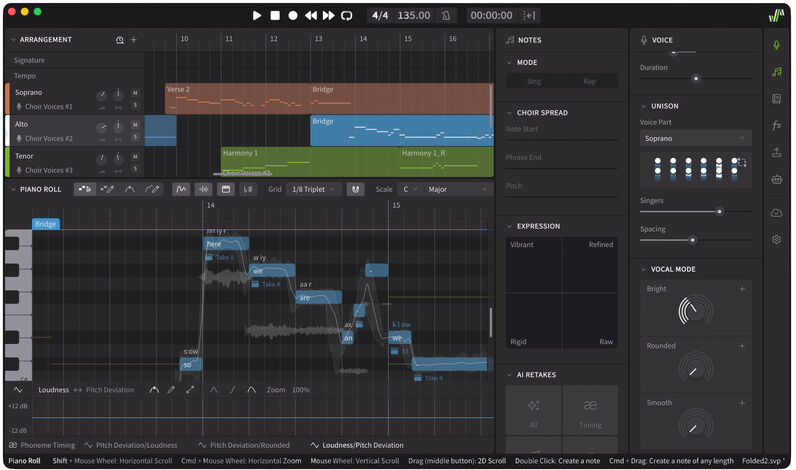Image resolution: width=796 pixels, height=470 pixels.
Task: Switch to Pitch Deviation/Loudness tab
Action: (x=131, y=445)
